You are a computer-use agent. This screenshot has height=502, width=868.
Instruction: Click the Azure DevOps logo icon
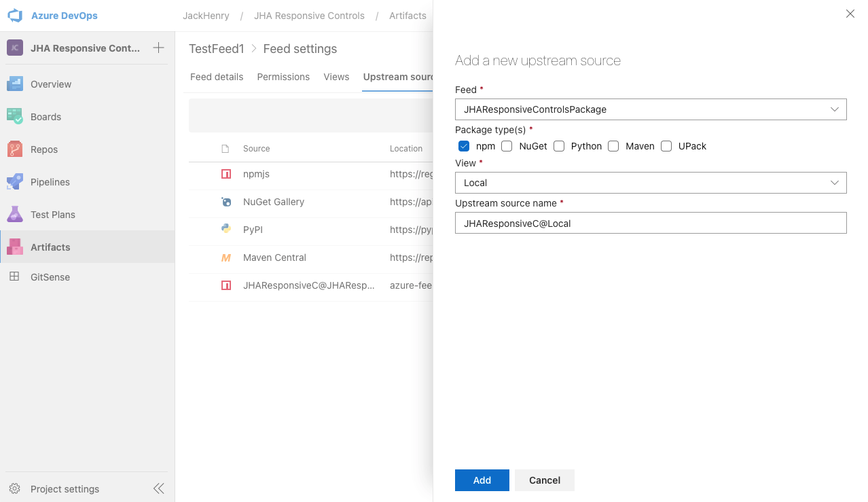coord(15,16)
